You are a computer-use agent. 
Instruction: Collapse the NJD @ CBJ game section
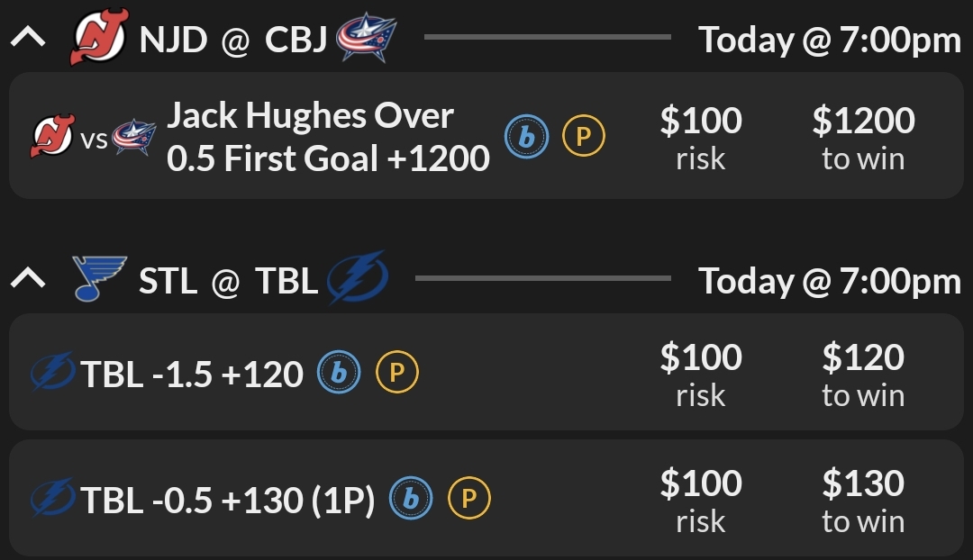(x=28, y=41)
